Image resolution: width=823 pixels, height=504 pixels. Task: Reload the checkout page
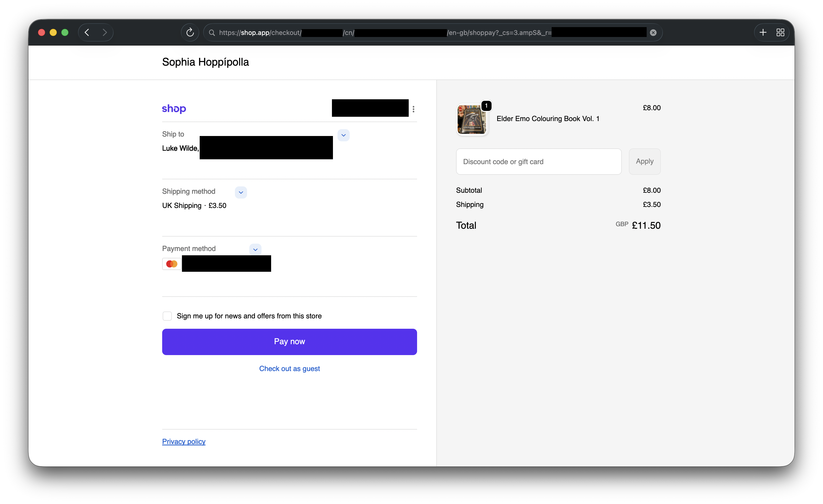[x=190, y=32]
